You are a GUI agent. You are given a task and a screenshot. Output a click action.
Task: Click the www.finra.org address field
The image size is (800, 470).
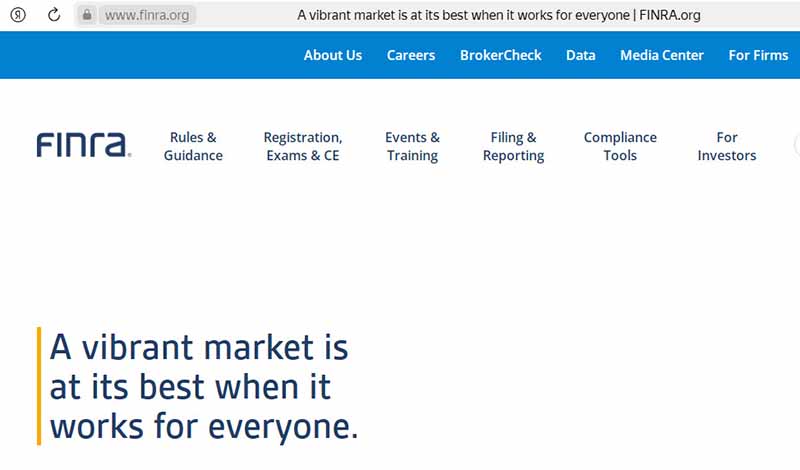click(147, 15)
